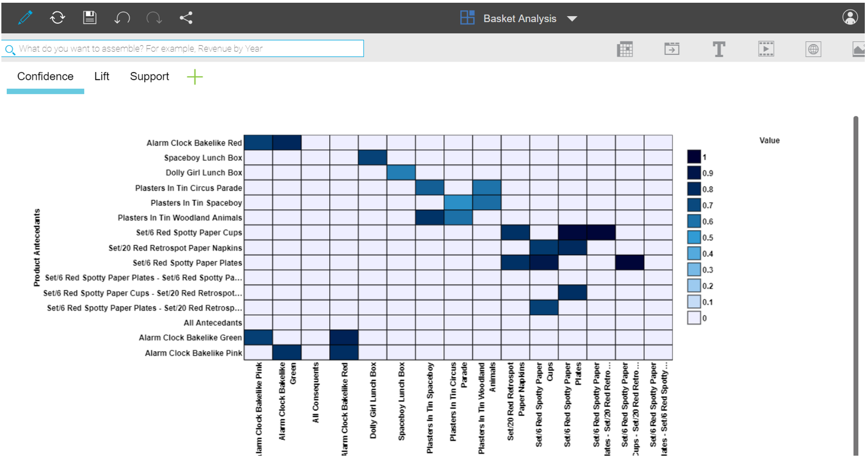The image size is (868, 473).
Task: Share the Basket Analysis view
Action: click(186, 18)
